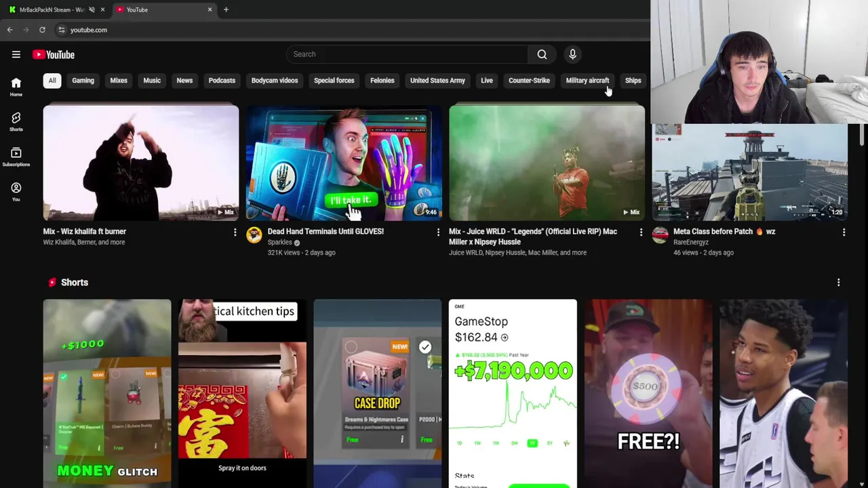Open the Juice WRLD Legends mix title
Viewport: 868px width, 488px height.
533,237
